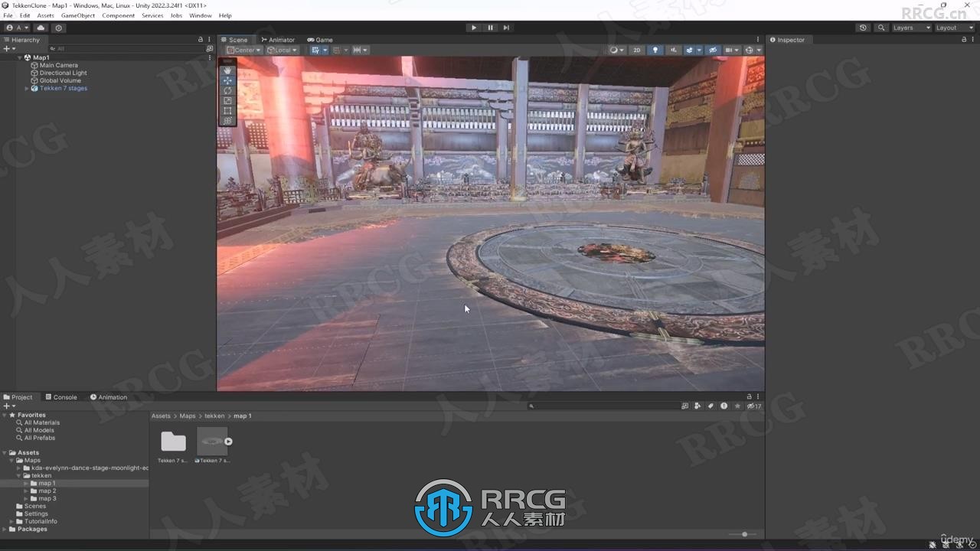Click the Project panel create plus button

pyautogui.click(x=8, y=406)
